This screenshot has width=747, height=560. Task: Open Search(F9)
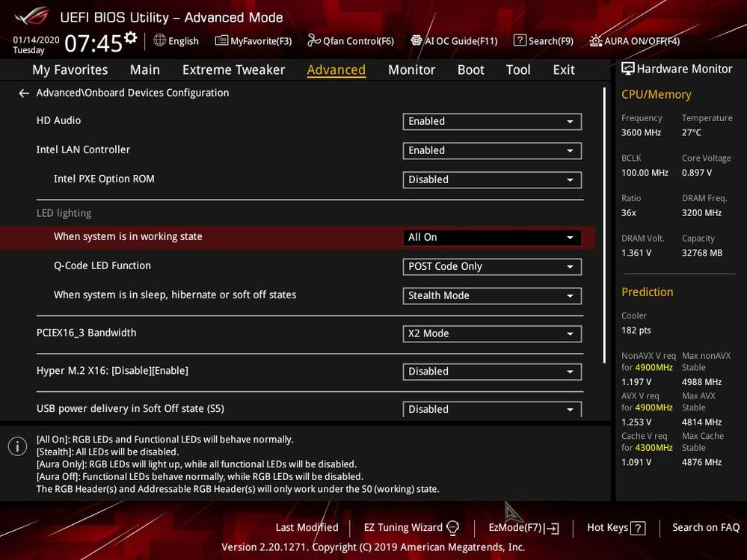tap(544, 41)
